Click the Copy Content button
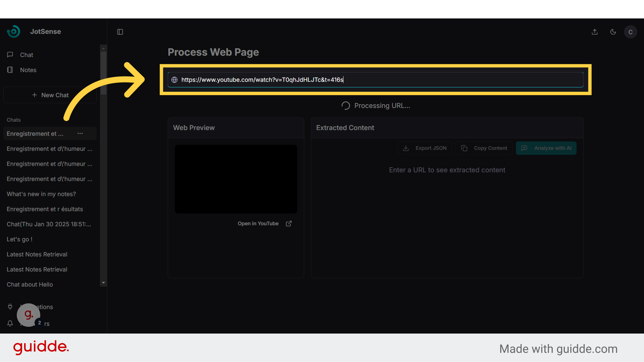 point(484,148)
